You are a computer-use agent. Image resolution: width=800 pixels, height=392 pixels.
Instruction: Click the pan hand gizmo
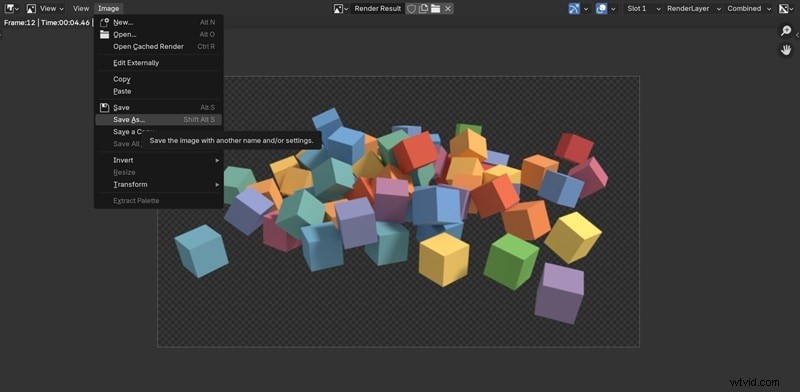tap(786, 50)
